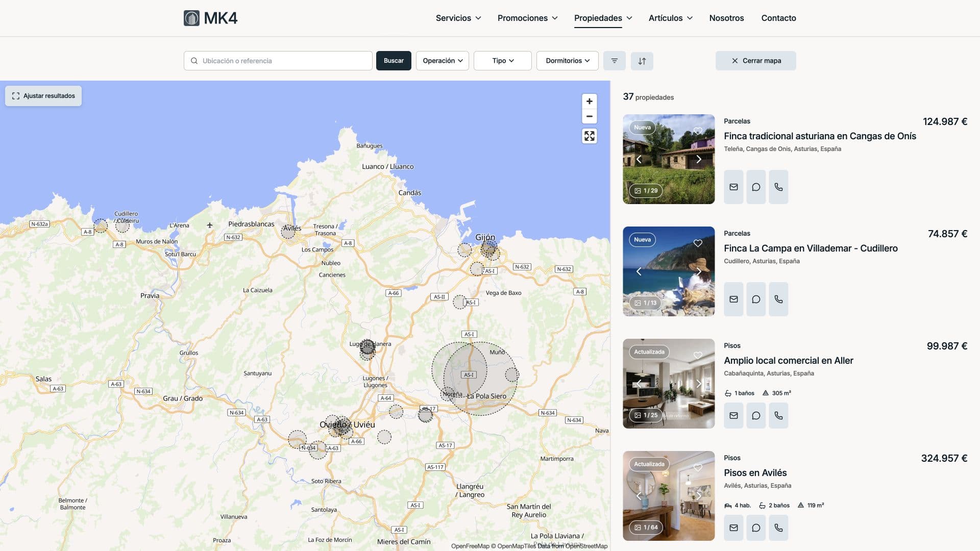Show next photo of Finca La Campa
Viewport: 980px width, 551px height.
(699, 271)
